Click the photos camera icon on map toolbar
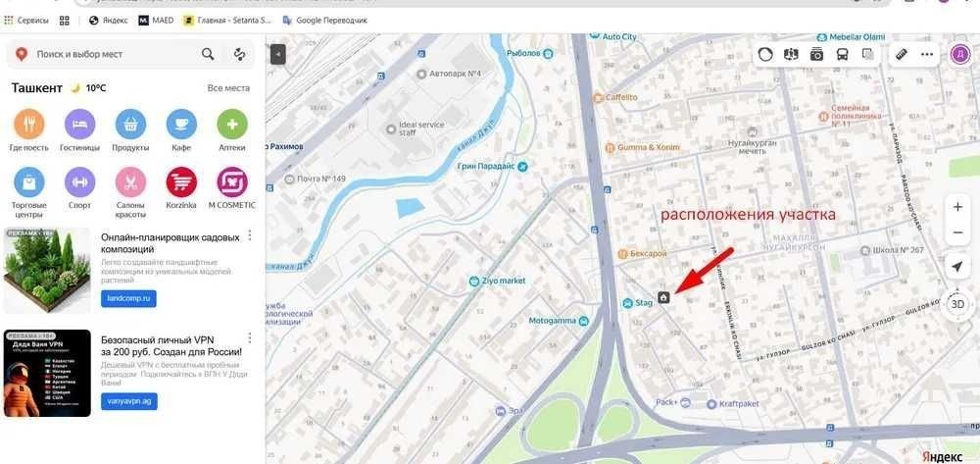The height and width of the screenshot is (464, 980). click(x=817, y=54)
